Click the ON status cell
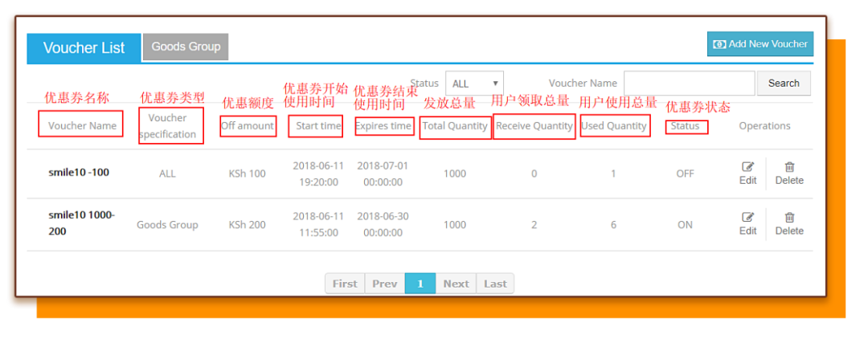 point(685,225)
